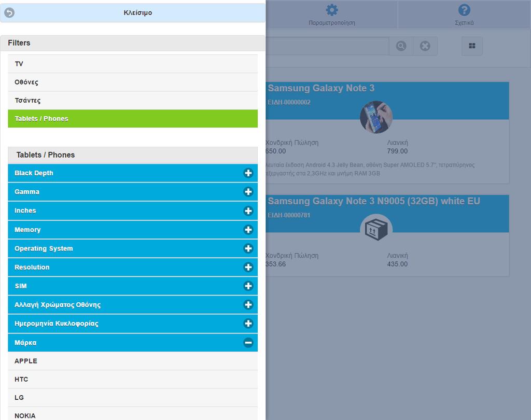The image size is (531, 420).
Task: Click the Κλείσιμο close panel button
Action: tap(133, 13)
